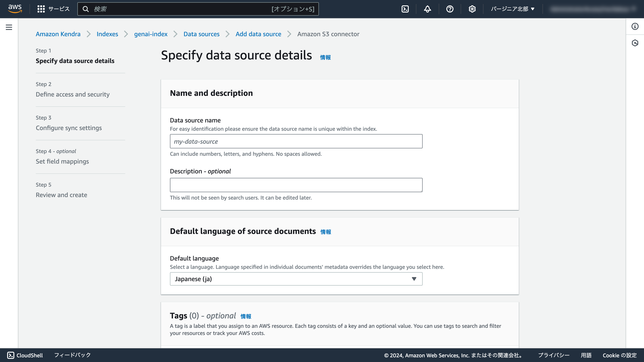
Task: Click info link next to Tags heading
Action: [x=246, y=316]
